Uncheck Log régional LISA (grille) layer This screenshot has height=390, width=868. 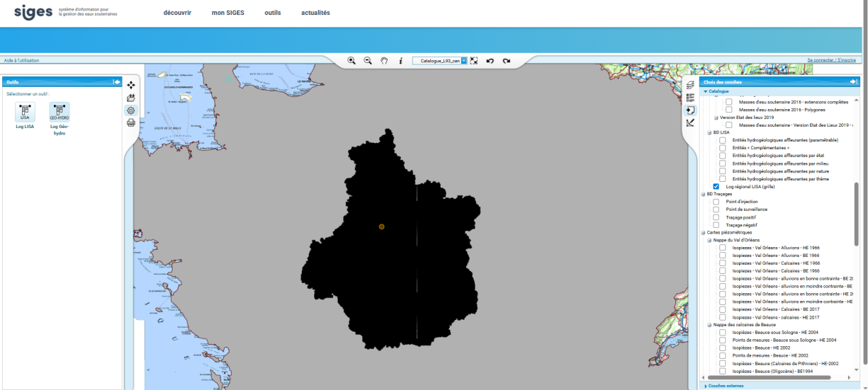tap(716, 187)
